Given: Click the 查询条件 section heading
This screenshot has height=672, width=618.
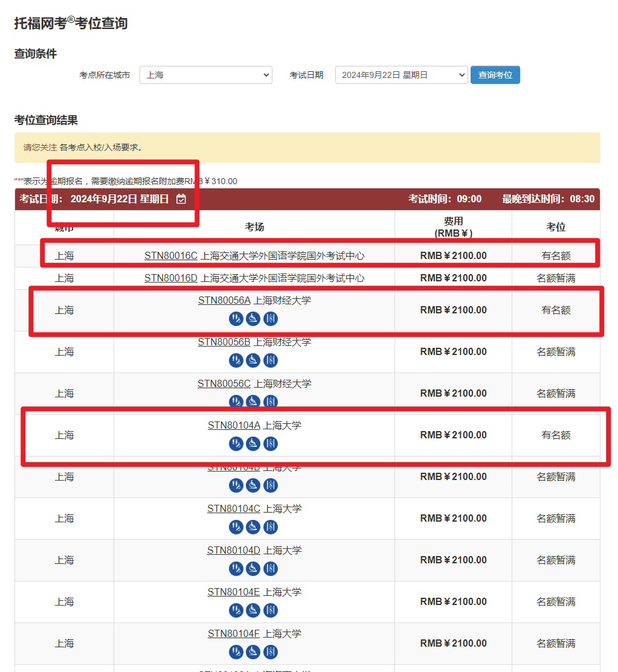Looking at the screenshot, I should tap(36, 54).
